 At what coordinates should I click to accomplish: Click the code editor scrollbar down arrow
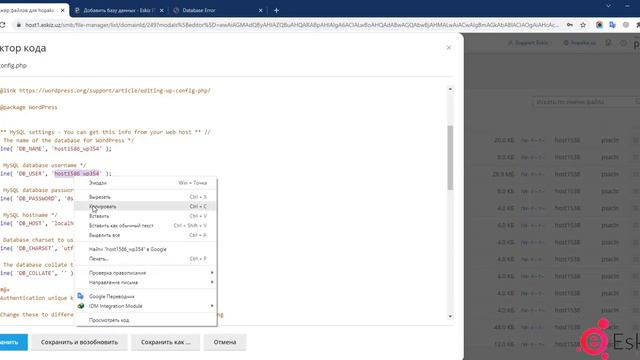(x=450, y=316)
